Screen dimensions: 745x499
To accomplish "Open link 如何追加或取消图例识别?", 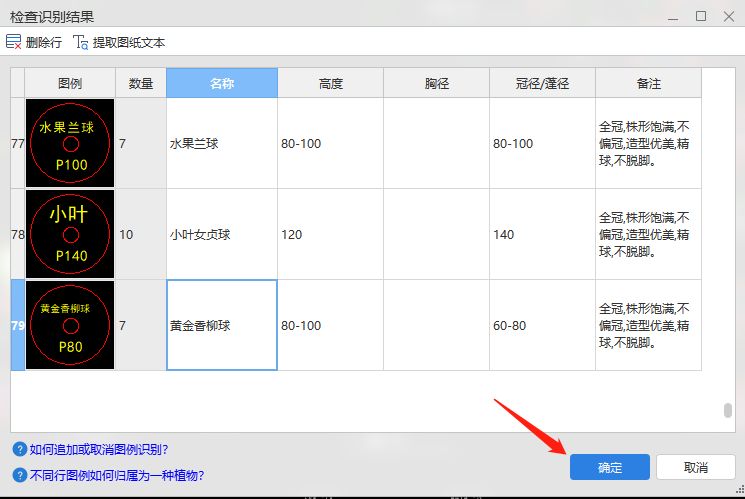I will coord(99,450).
